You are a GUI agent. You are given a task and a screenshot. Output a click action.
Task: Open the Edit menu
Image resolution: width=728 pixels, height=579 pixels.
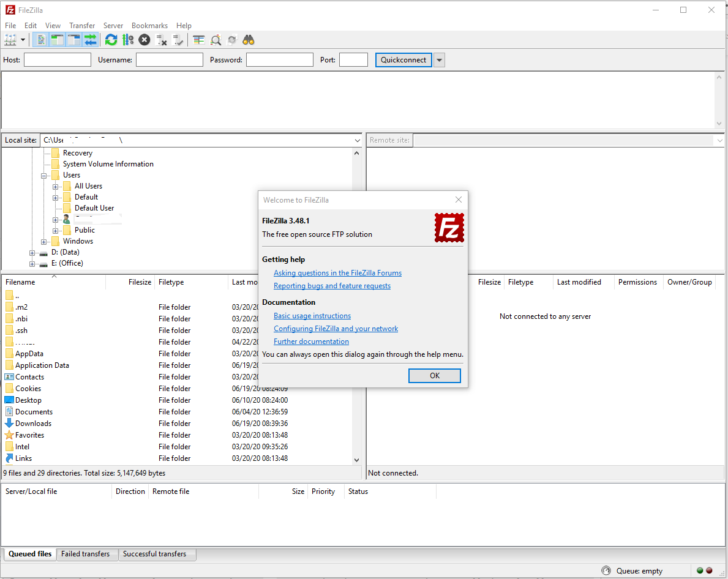click(x=31, y=26)
